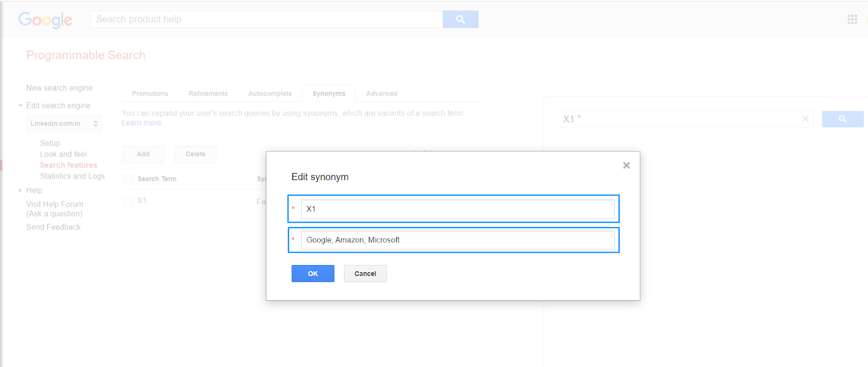868x367 pixels.
Task: Select the Refinements tab
Action: [x=208, y=94]
